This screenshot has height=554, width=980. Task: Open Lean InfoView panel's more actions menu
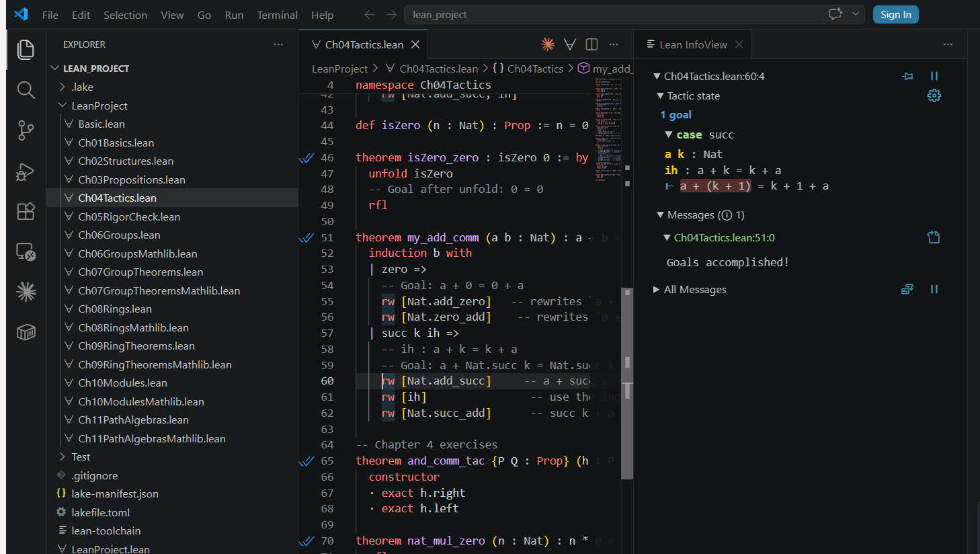coord(948,44)
